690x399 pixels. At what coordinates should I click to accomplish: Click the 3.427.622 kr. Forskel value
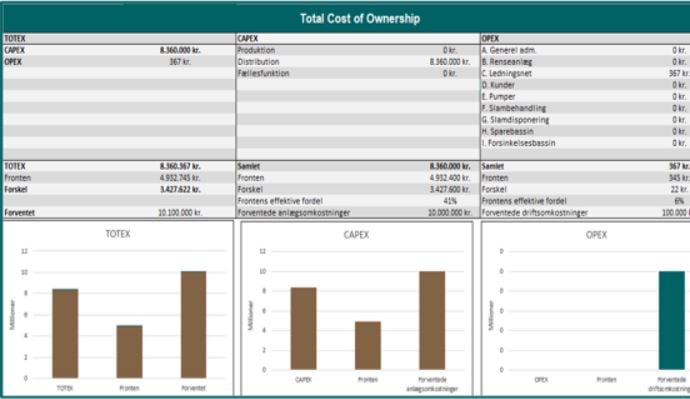pos(180,190)
